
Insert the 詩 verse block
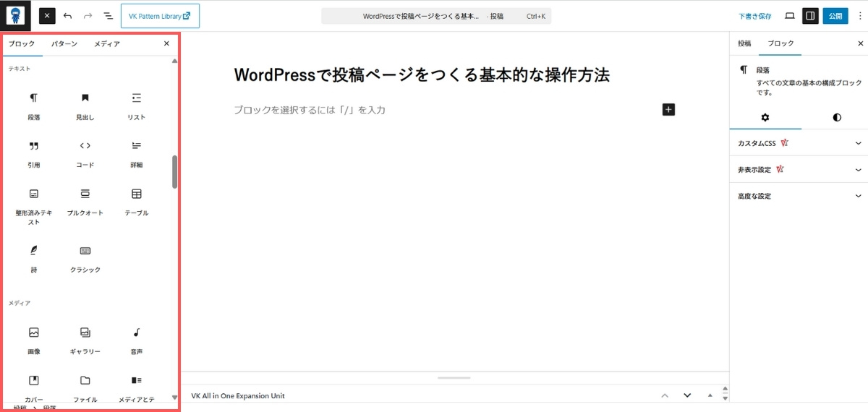click(x=34, y=259)
